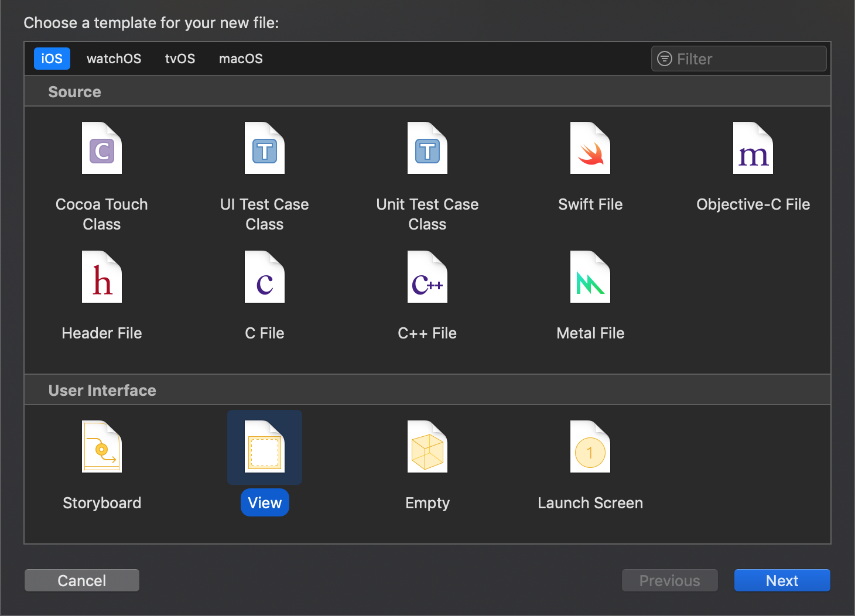Screen dimensions: 855x616
Task: Choose the Metal File template icon
Action: coord(590,277)
